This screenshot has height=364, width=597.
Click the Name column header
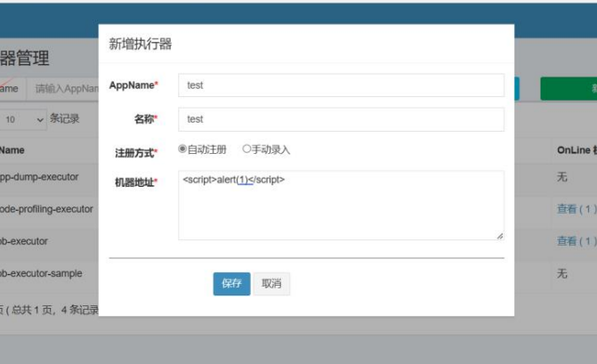[x=12, y=150]
